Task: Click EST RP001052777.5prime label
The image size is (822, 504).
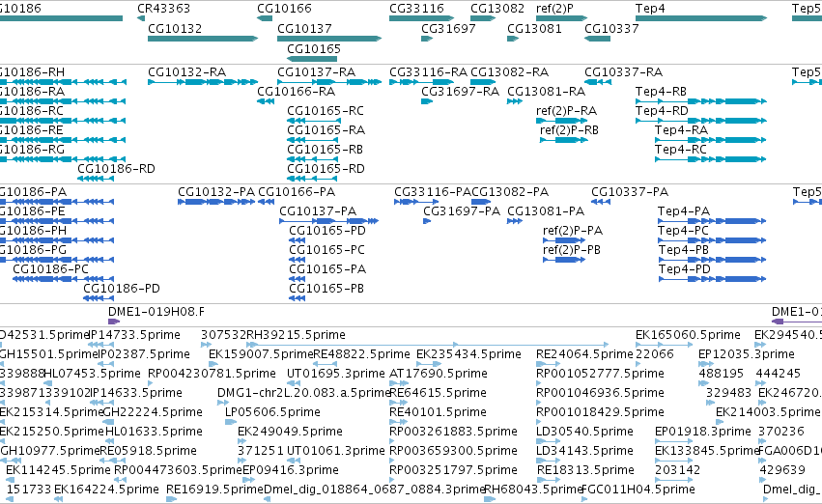Action: (x=600, y=373)
